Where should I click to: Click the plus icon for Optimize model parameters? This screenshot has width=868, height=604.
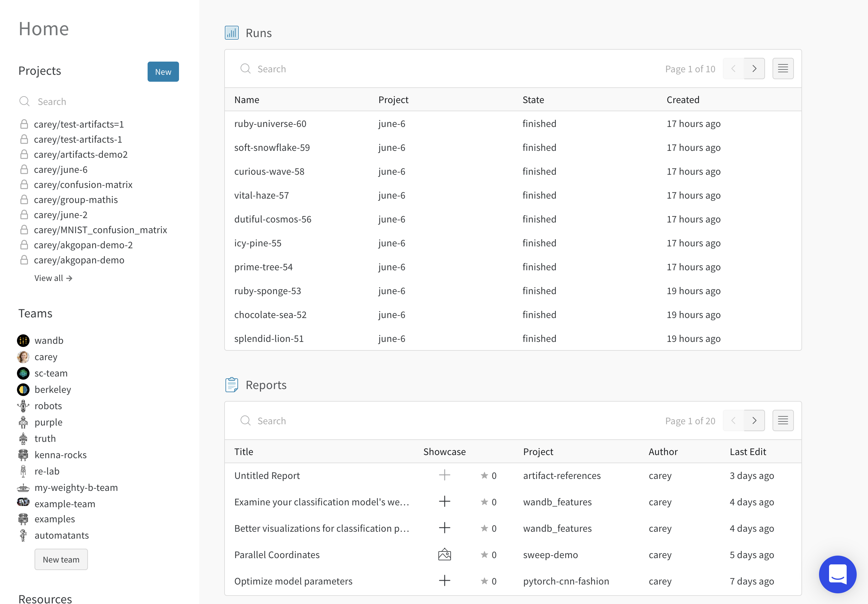tap(444, 580)
